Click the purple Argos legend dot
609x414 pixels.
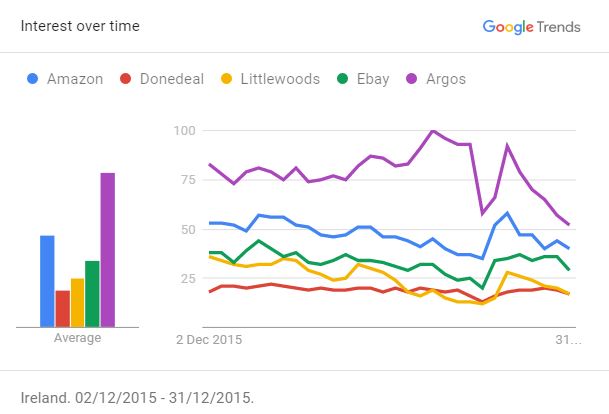coord(411,79)
